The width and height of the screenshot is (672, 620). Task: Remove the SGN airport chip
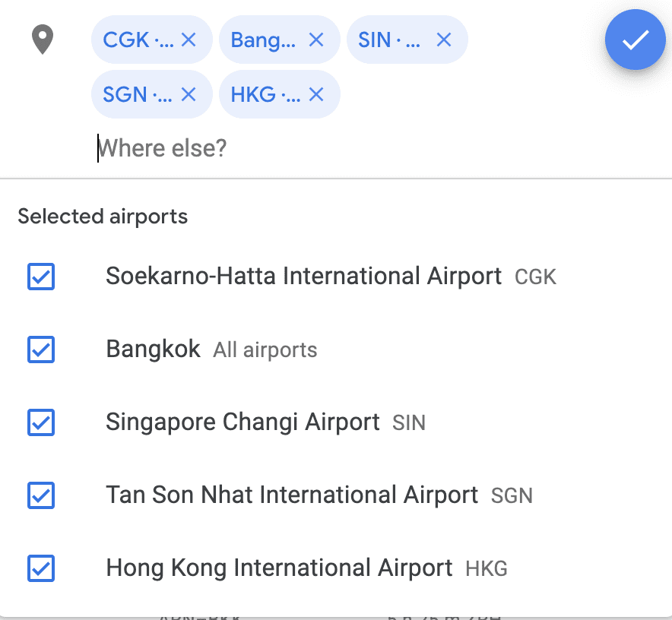point(189,94)
